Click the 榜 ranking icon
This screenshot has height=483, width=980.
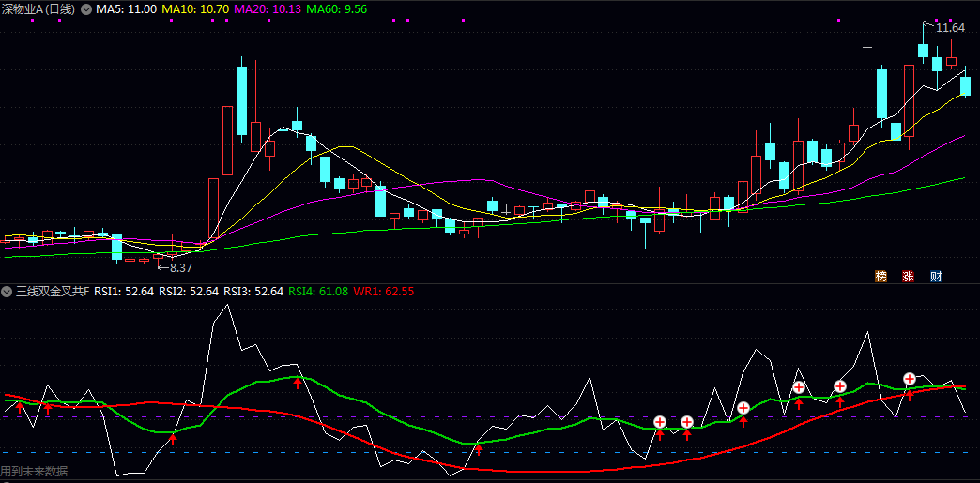point(880,276)
